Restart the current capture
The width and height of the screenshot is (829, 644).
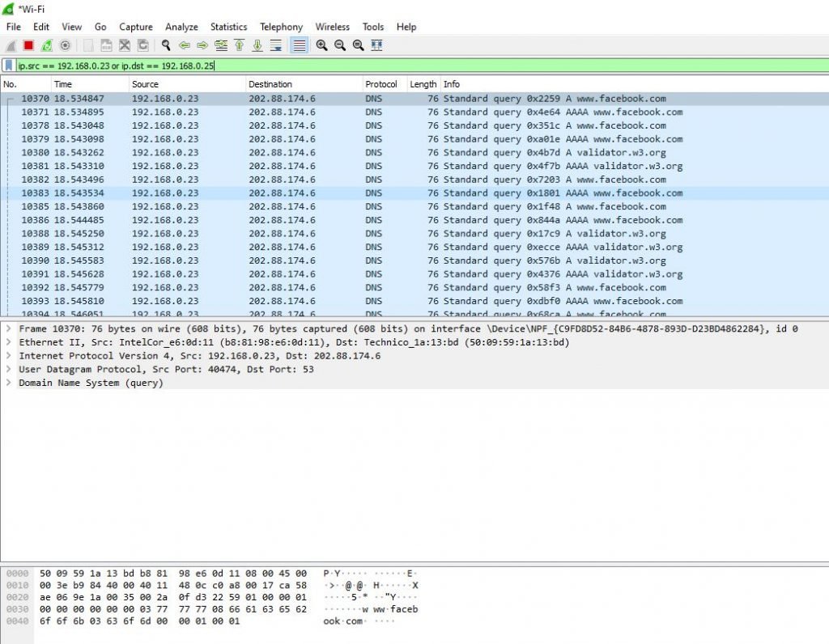(x=46, y=45)
